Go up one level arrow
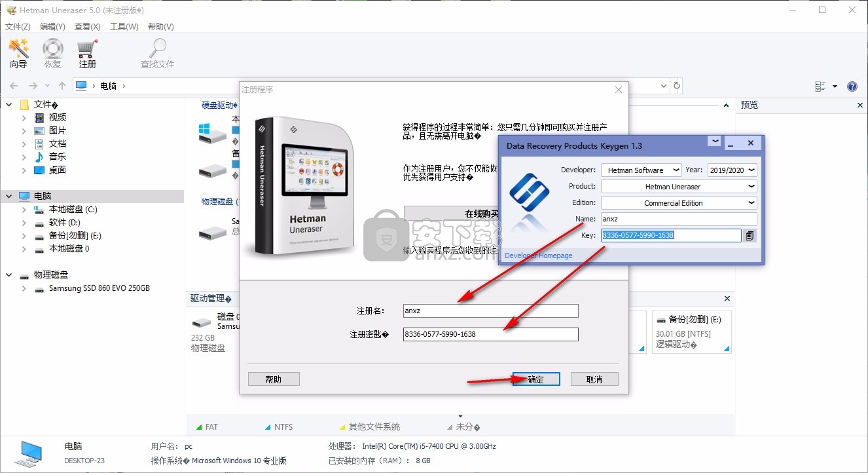Screen dimensions: 868x473 (62, 86)
